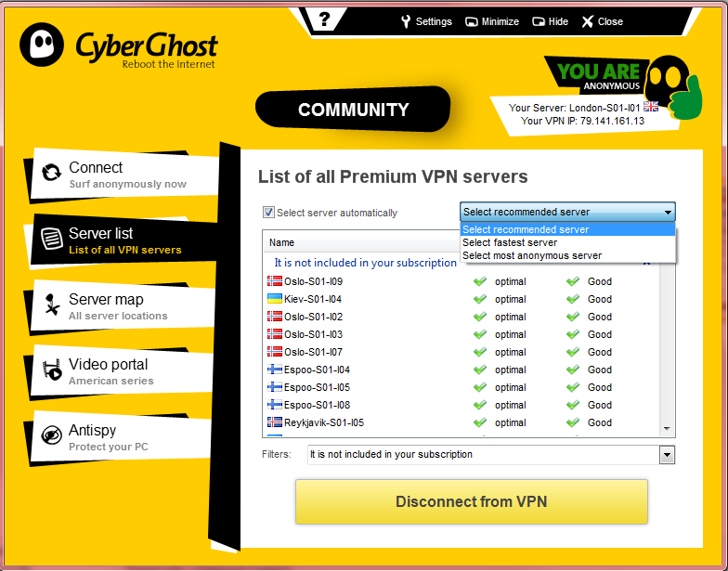Screen dimensions: 728x571
Task: Click Disconnect from VPN button
Action: [472, 501]
